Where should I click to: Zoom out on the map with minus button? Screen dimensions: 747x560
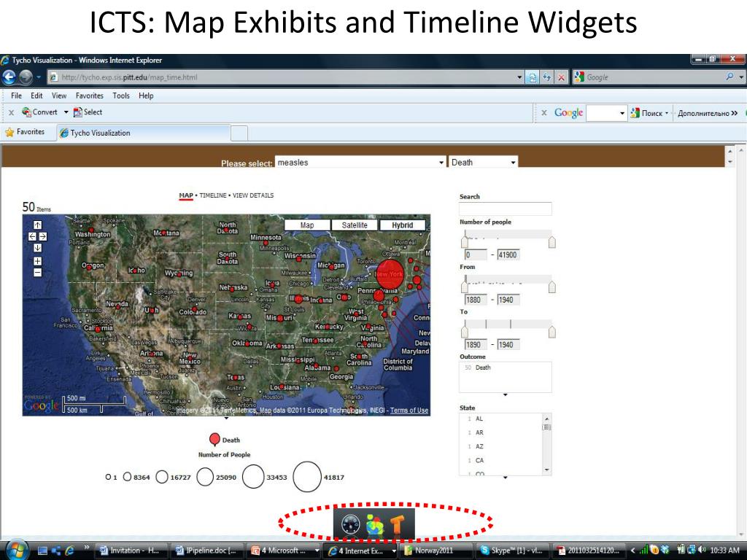[38, 273]
